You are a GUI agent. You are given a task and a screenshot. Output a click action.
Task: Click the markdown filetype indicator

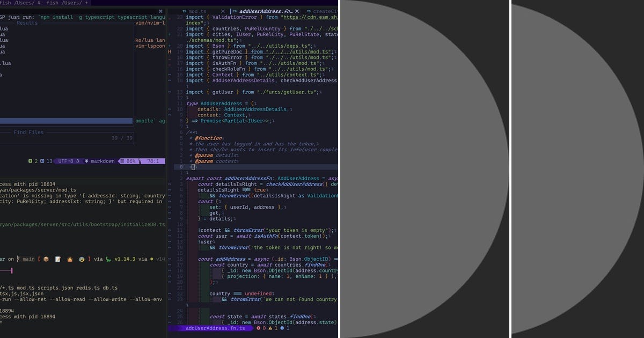pos(100,161)
